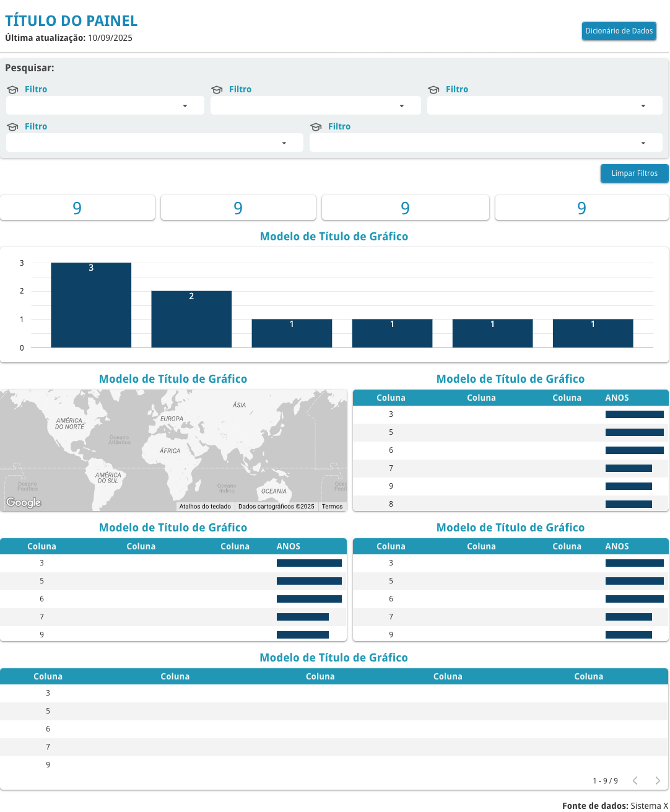Open the Dicionário de Dados button

point(619,31)
